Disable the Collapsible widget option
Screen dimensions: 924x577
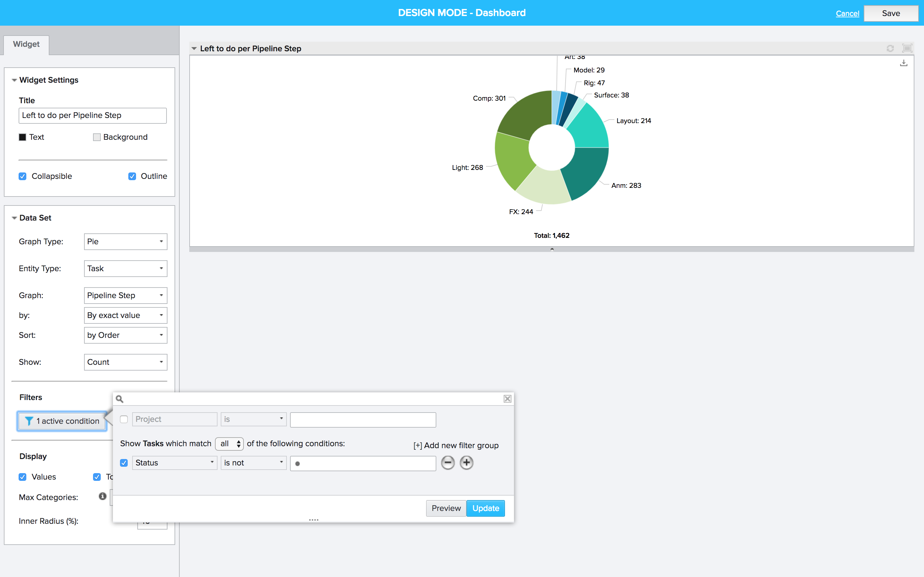pyautogui.click(x=22, y=176)
